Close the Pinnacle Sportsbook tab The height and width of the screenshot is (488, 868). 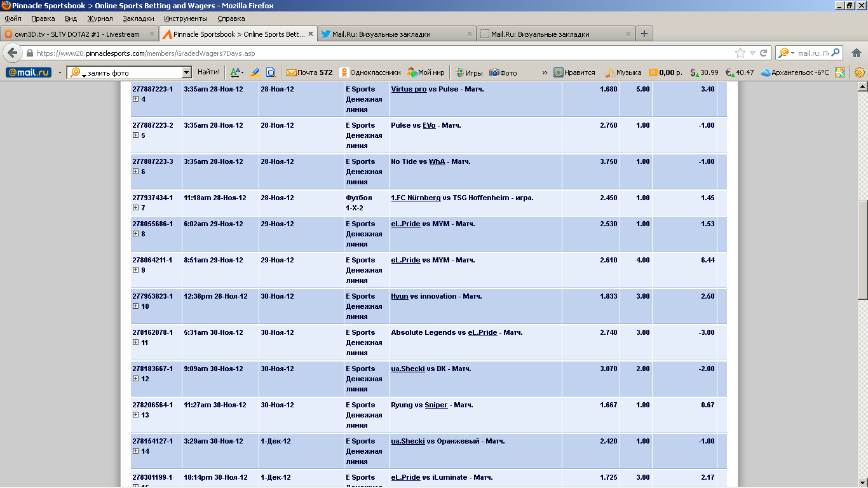point(311,34)
